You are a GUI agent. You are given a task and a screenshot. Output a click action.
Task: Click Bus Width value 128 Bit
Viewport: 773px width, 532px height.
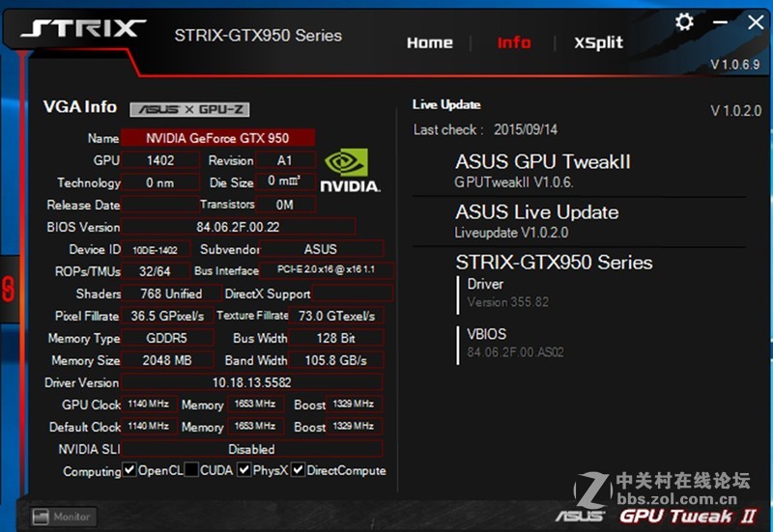(336, 338)
